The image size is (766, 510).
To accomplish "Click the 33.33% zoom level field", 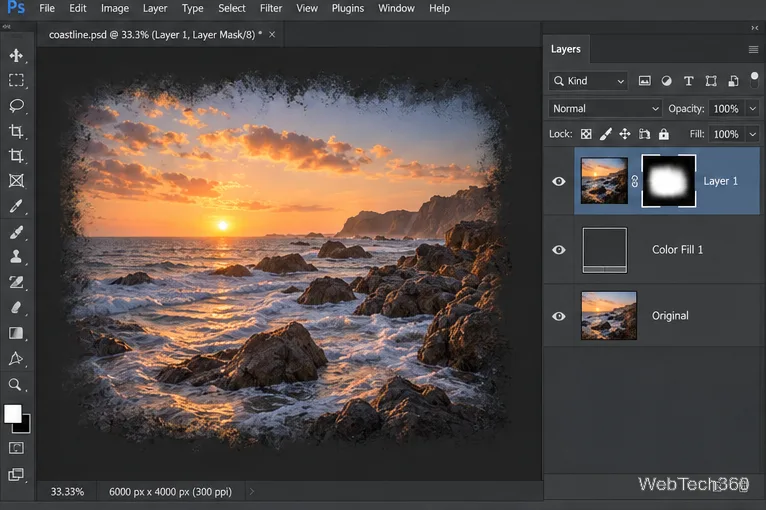I will coord(67,492).
